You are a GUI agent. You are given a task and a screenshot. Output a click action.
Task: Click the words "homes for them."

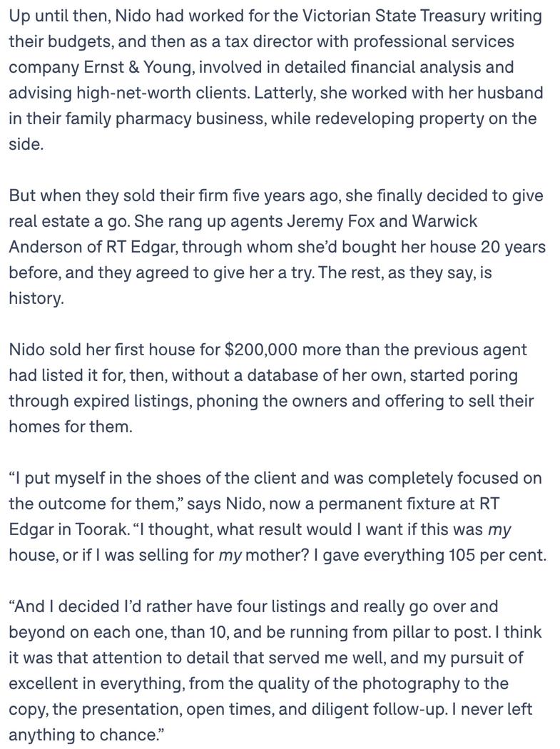[70, 426]
